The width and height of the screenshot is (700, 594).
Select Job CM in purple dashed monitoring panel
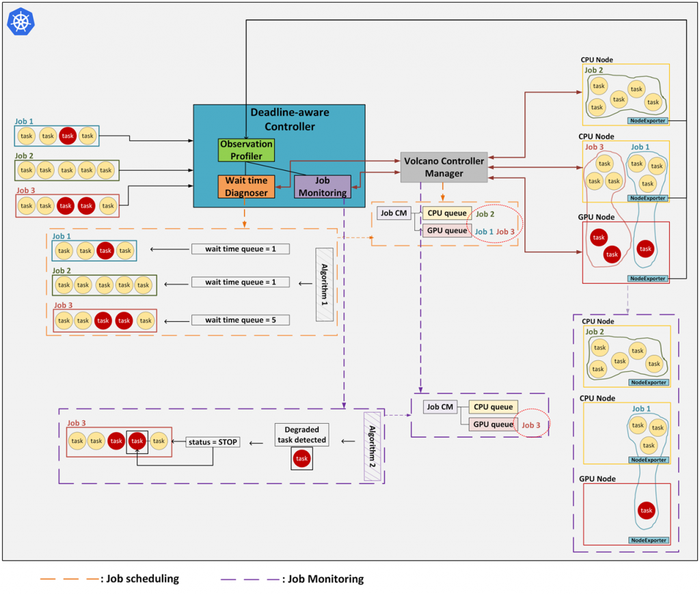[440, 407]
